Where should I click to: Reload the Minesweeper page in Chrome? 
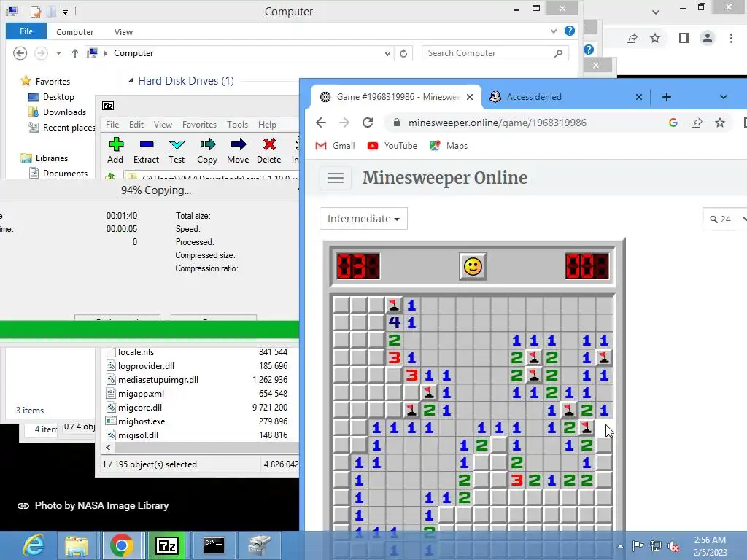click(368, 122)
